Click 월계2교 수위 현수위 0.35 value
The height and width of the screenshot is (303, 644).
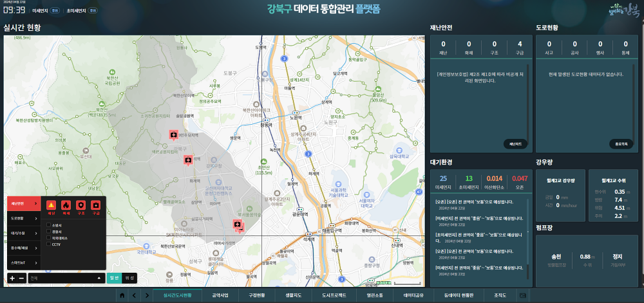click(620, 192)
